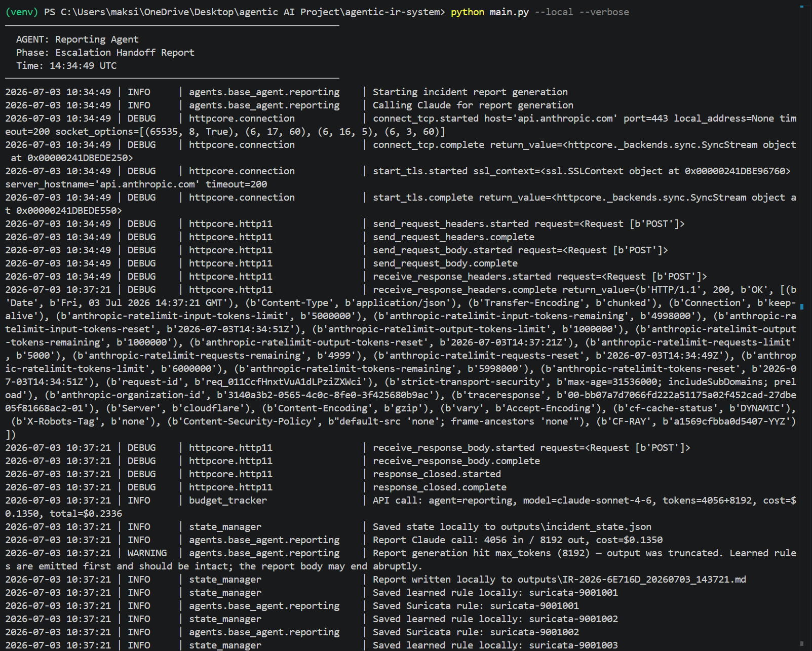The image size is (812, 651).
Task: Click the 'Saved learned rule locally: suricata-9001002' line
Action: point(495,619)
